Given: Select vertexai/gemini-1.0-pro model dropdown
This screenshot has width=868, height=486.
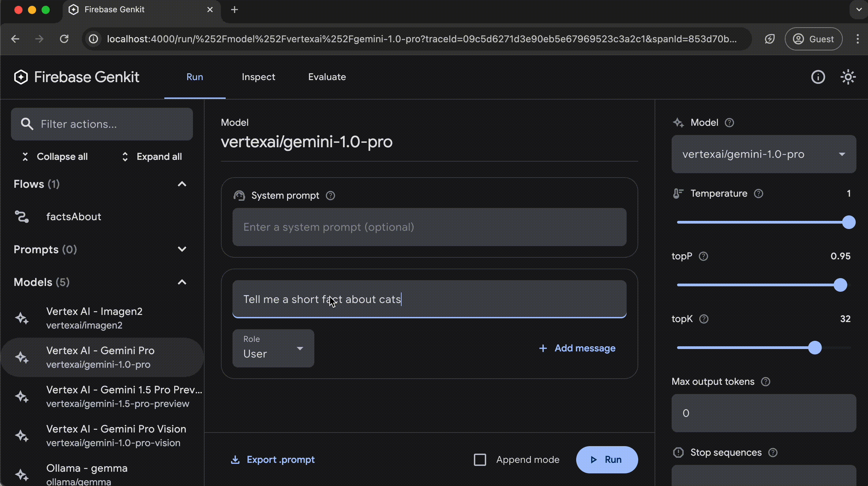Looking at the screenshot, I should [x=764, y=154].
